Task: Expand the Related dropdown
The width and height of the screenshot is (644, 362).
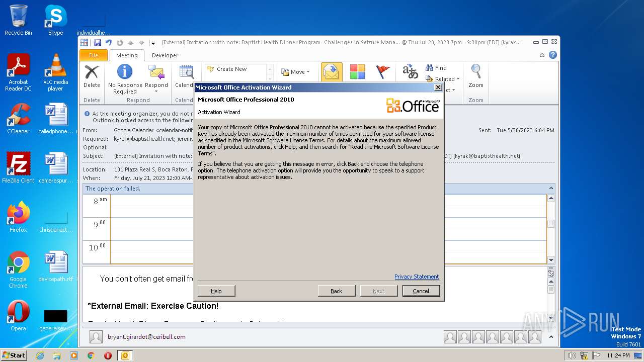Action: (443, 79)
